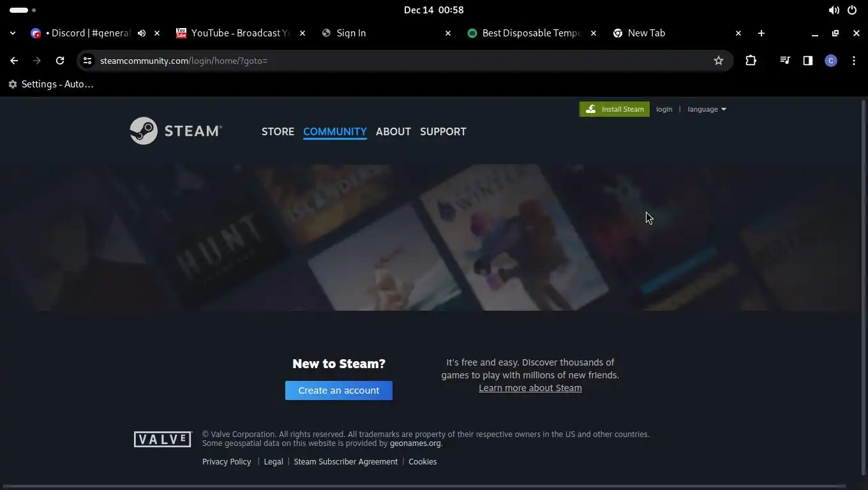Click the Valve logo in footer
868x490 pixels.
click(163, 439)
